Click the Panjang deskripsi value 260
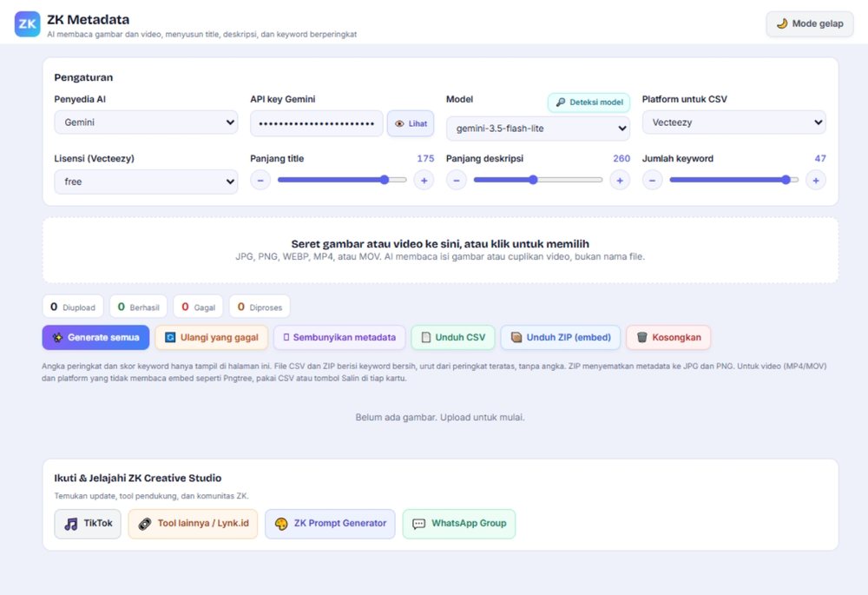 click(621, 158)
